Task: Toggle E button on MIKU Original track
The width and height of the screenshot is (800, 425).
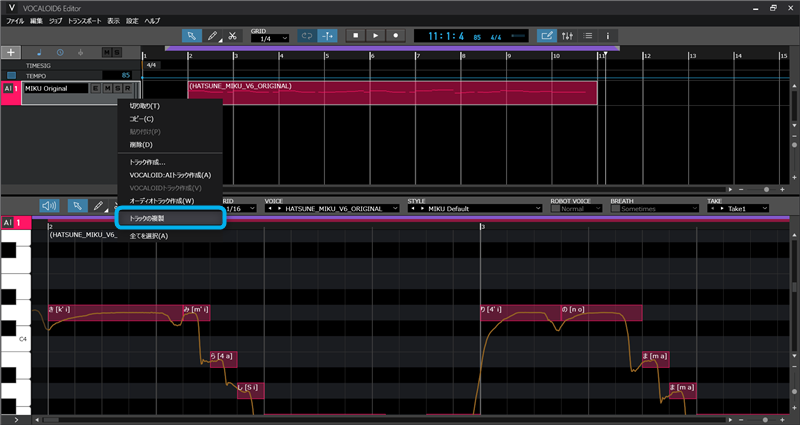Action: [x=95, y=88]
